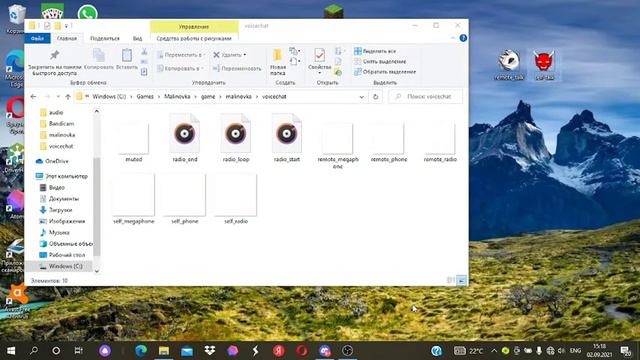The width and height of the screenshot is (640, 360).
Task: Click Invert selection
Action: click(385, 72)
